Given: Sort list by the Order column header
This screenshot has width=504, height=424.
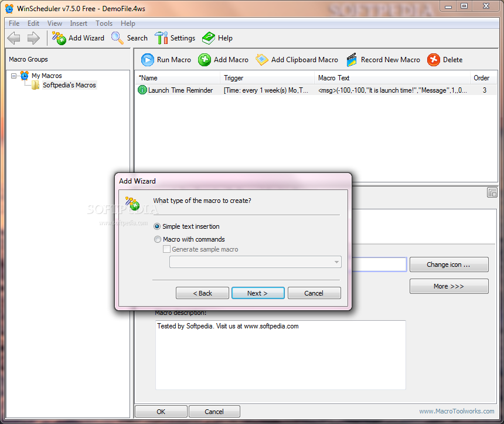Looking at the screenshot, I should (x=483, y=78).
